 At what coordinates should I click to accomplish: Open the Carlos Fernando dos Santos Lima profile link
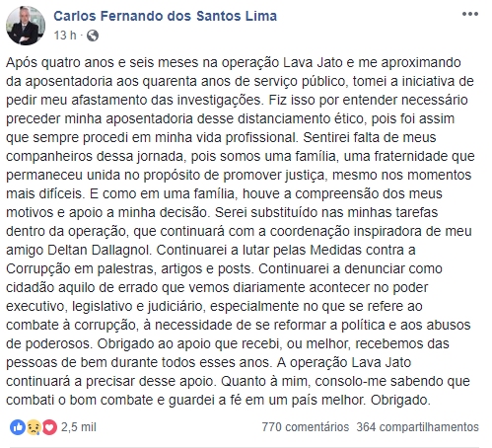point(166,16)
